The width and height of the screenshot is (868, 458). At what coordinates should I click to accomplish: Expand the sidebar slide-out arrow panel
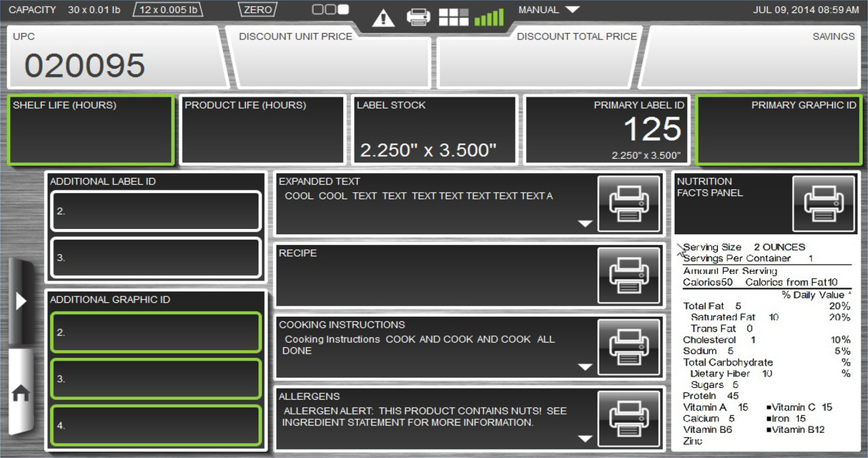coord(22,301)
